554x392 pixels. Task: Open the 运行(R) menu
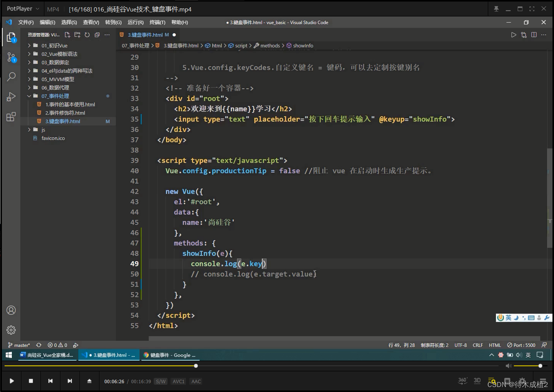[x=136, y=22]
